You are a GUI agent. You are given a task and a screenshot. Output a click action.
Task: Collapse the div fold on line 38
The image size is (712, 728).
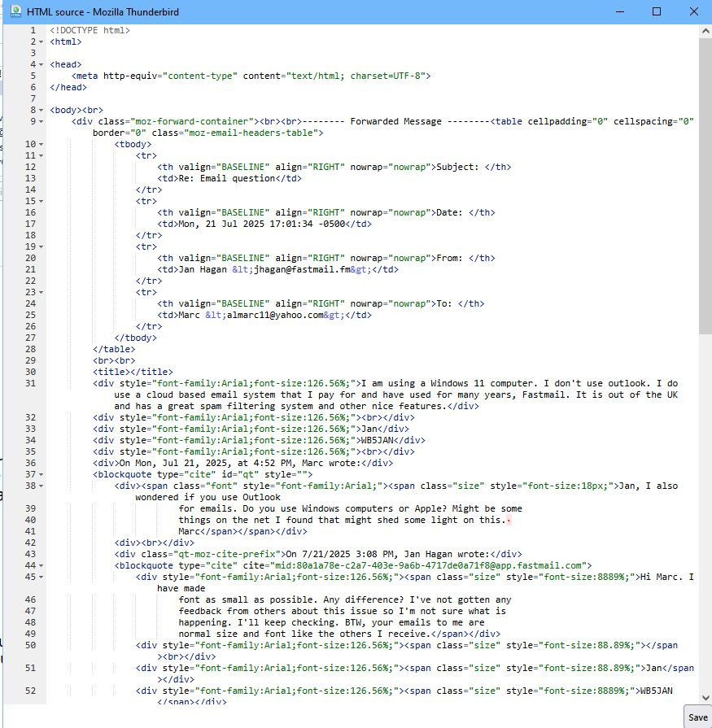(41, 486)
